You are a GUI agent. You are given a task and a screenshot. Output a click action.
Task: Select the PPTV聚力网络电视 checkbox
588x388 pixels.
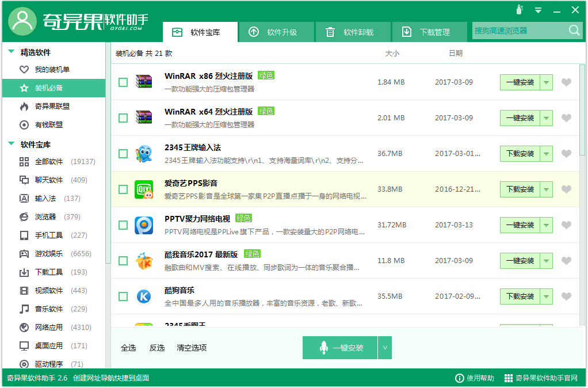pyautogui.click(x=123, y=225)
